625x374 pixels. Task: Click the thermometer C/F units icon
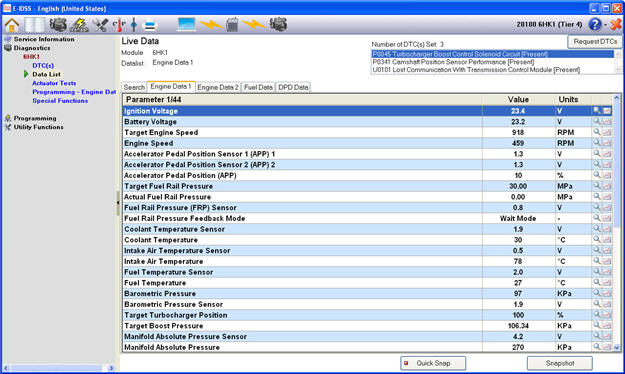click(119, 25)
